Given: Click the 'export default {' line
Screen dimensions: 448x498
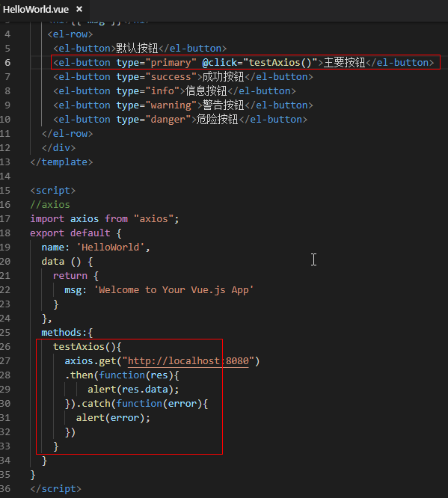Looking at the screenshot, I should [76, 233].
